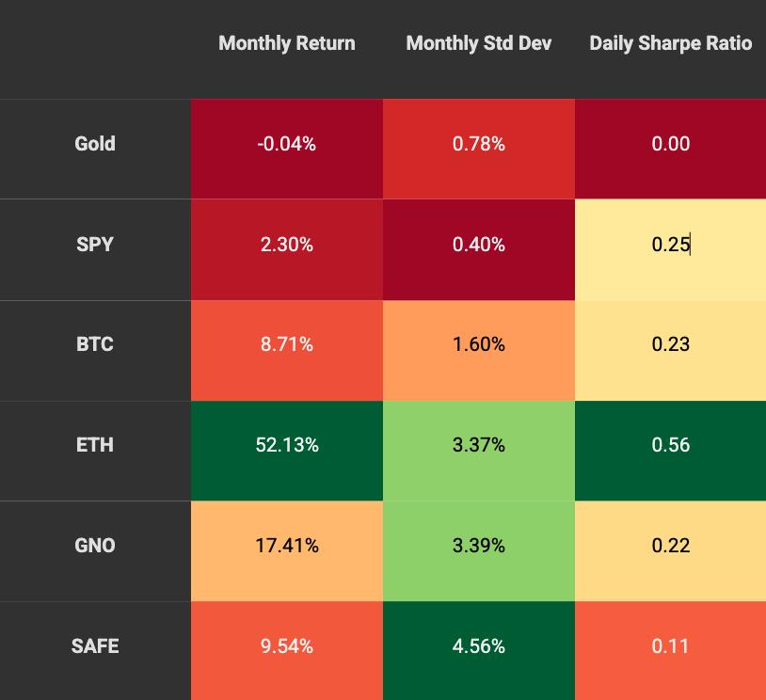Viewport: 766px width, 700px height.
Task: Select Gold's monthly return cell -0.04%
Action: coord(287,144)
